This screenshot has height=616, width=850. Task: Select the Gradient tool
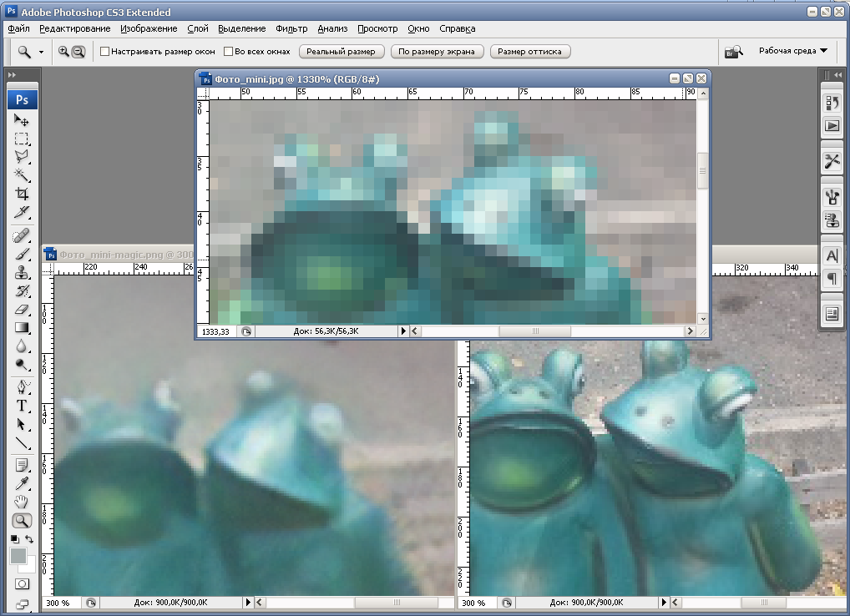22,327
